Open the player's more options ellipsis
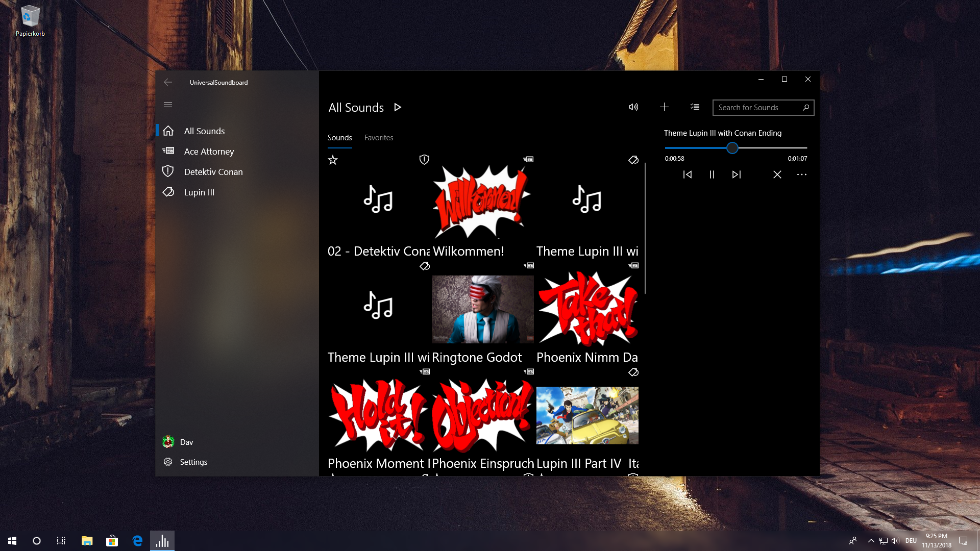Image resolution: width=980 pixels, height=551 pixels. tap(802, 174)
